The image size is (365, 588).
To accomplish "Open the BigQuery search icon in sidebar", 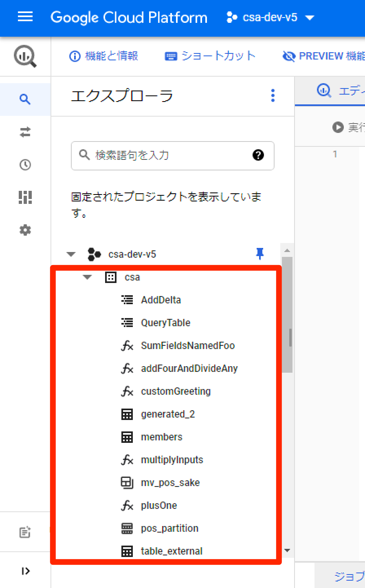I will 25,99.
